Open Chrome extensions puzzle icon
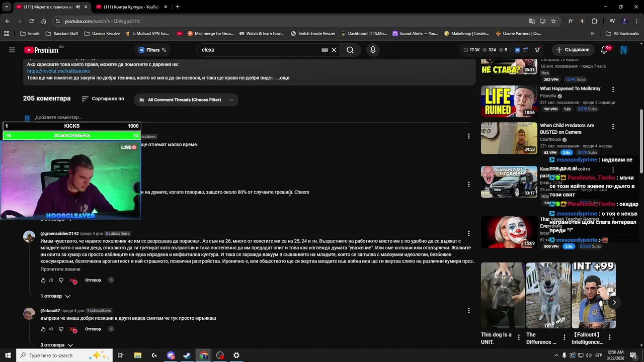This screenshot has height=362, width=644. [594, 21]
